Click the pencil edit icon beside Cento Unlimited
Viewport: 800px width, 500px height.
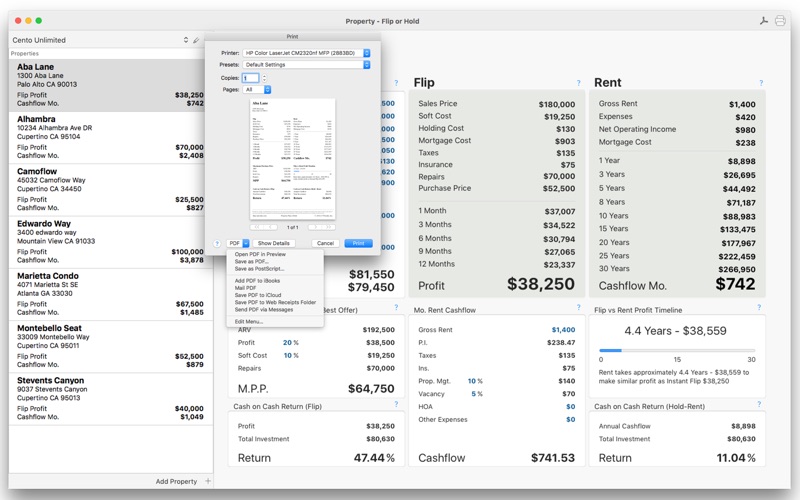tap(196, 40)
